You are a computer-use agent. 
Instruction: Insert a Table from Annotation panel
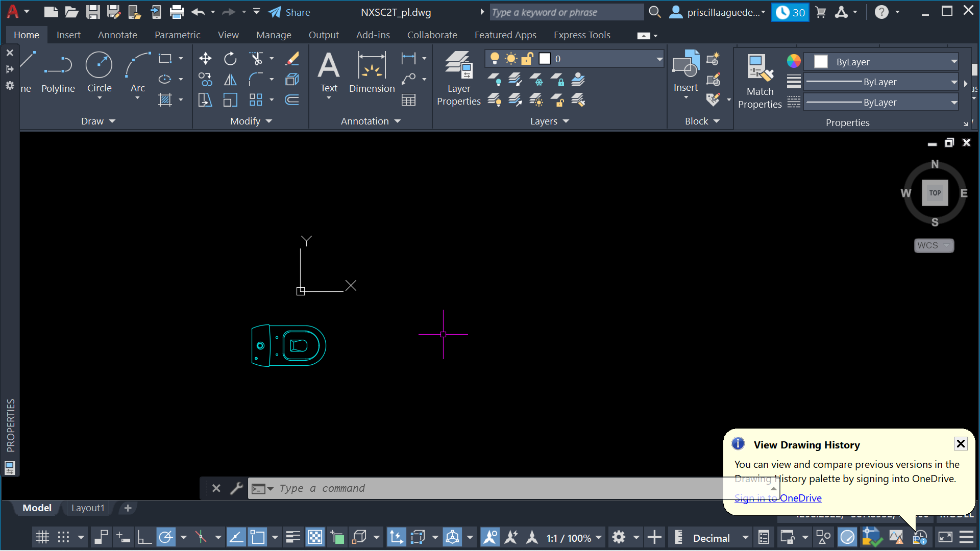(408, 100)
